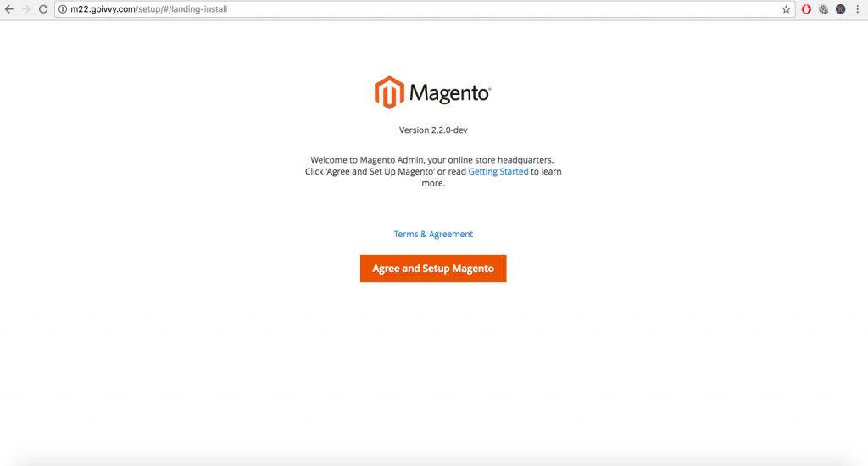
Task: Open the Chrome three-dot menu
Action: pyautogui.click(x=857, y=9)
